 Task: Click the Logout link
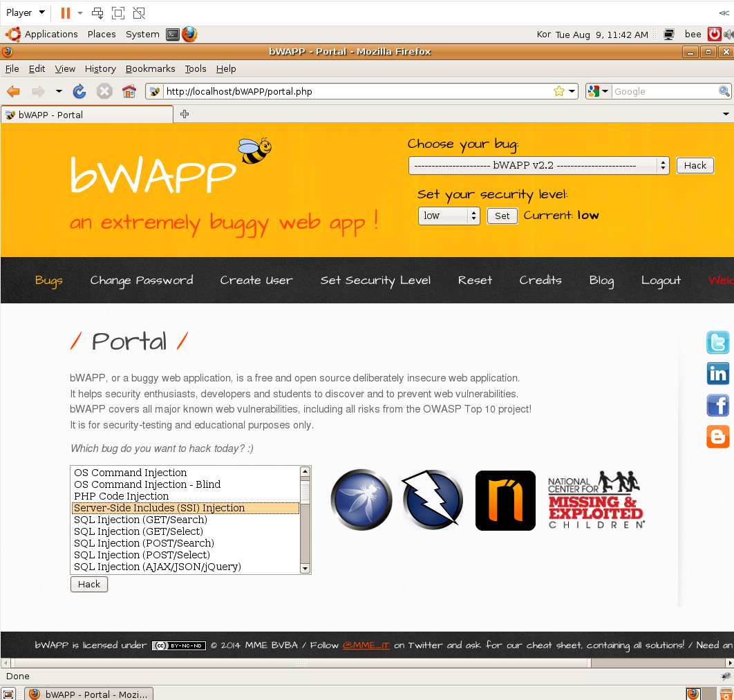661,281
